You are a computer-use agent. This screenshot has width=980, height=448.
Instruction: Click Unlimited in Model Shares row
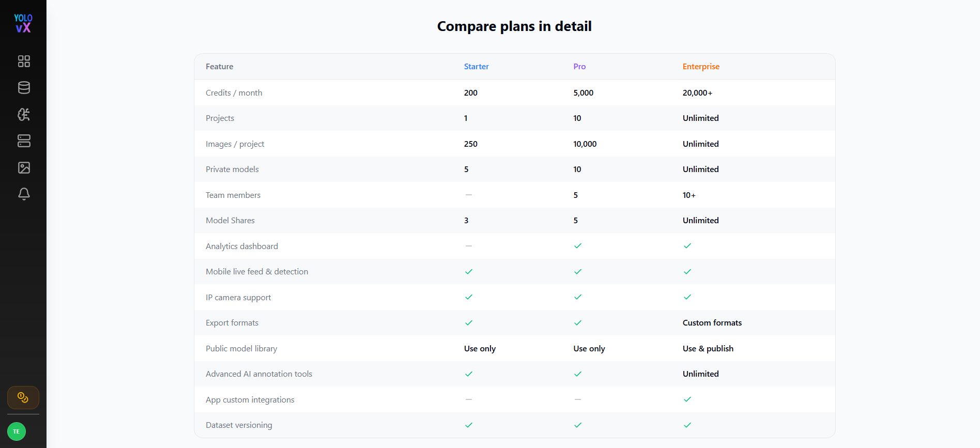click(x=700, y=221)
